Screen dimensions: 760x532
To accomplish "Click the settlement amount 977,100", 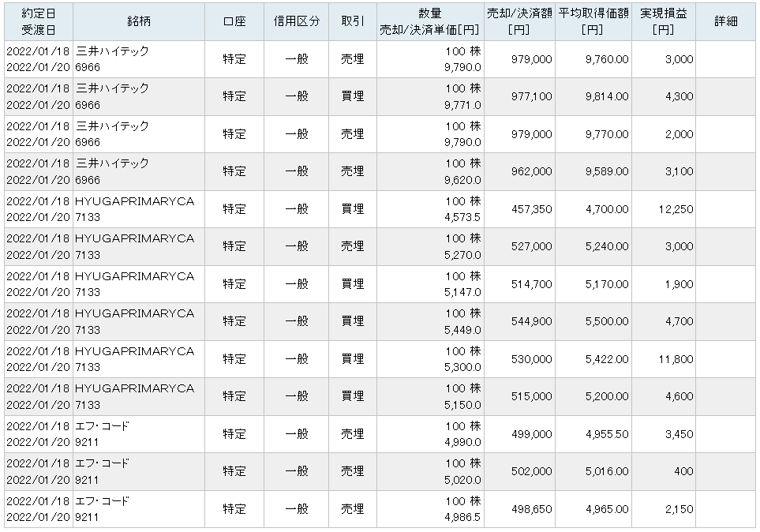I will click(532, 96).
